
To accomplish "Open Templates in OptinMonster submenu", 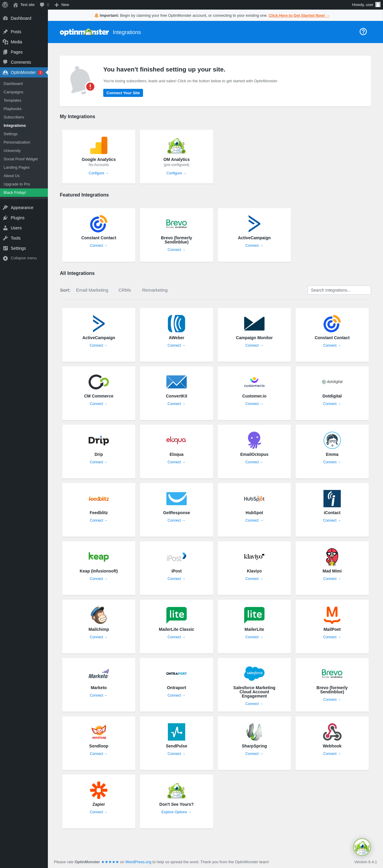I will (13, 100).
